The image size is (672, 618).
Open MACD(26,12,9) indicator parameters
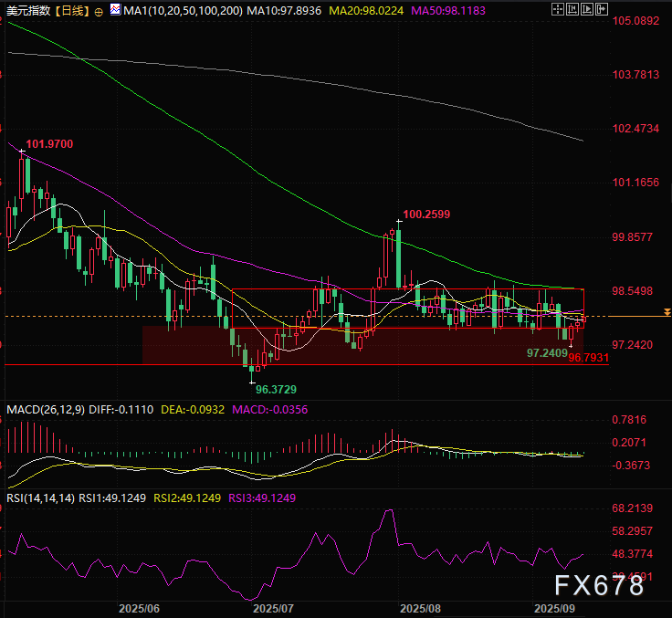point(46,410)
